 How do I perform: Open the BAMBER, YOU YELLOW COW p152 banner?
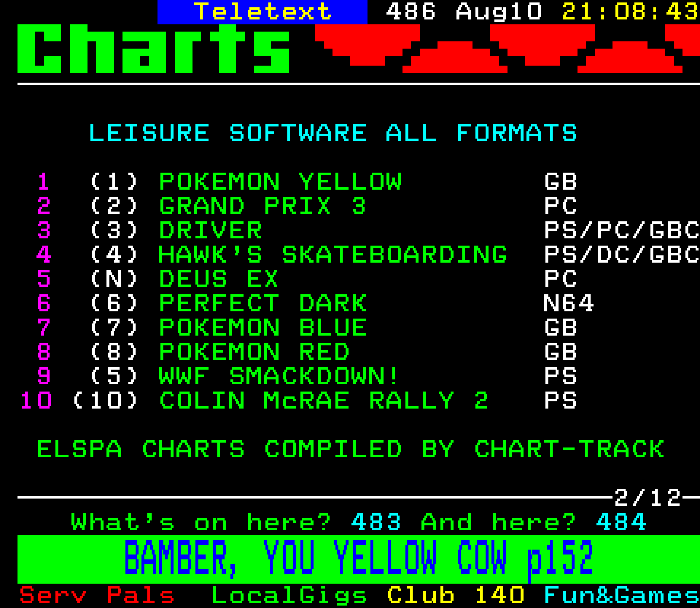pos(358,559)
